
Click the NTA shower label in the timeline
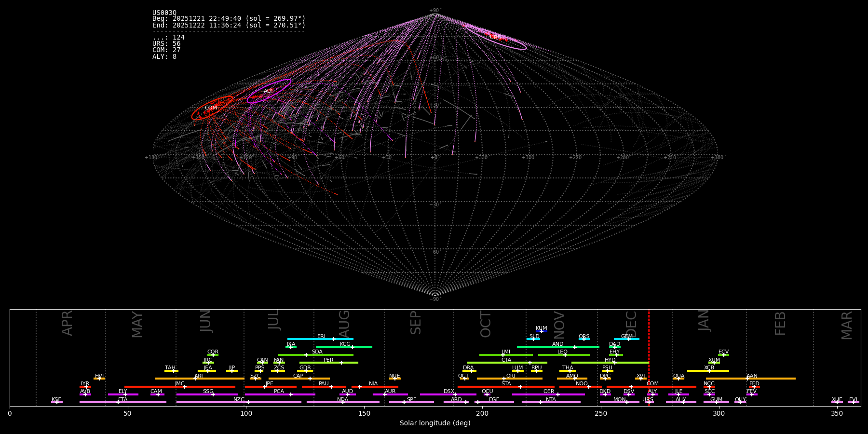click(x=551, y=400)
